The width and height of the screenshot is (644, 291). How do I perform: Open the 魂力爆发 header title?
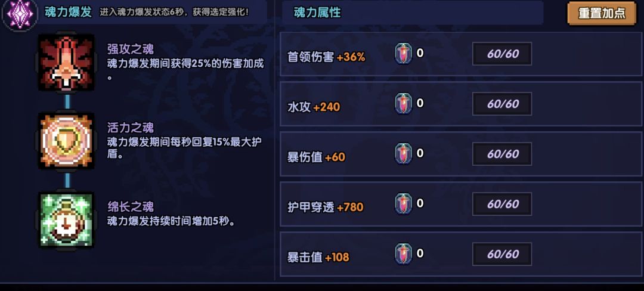pyautogui.click(x=68, y=12)
